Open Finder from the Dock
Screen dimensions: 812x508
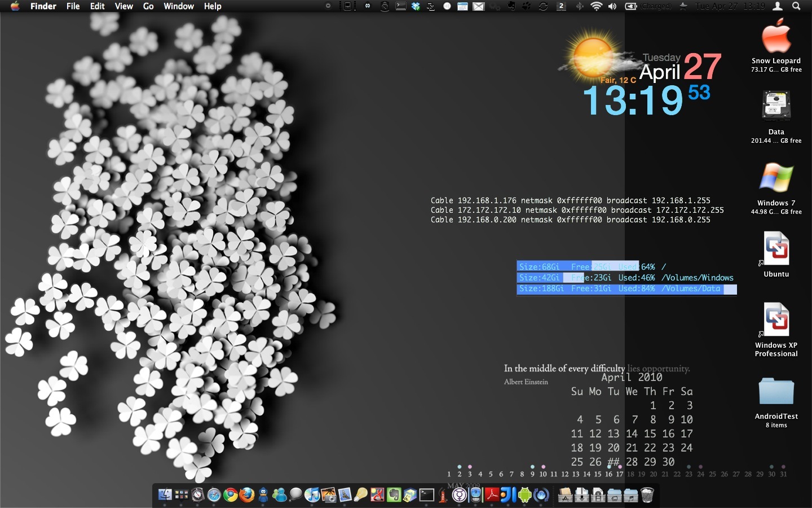point(165,495)
